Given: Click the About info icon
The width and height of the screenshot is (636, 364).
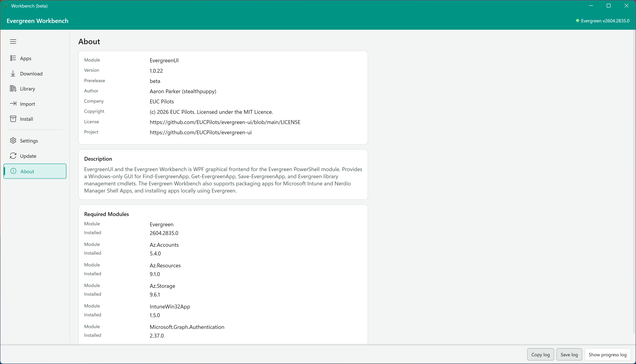Looking at the screenshot, I should click(x=13, y=171).
